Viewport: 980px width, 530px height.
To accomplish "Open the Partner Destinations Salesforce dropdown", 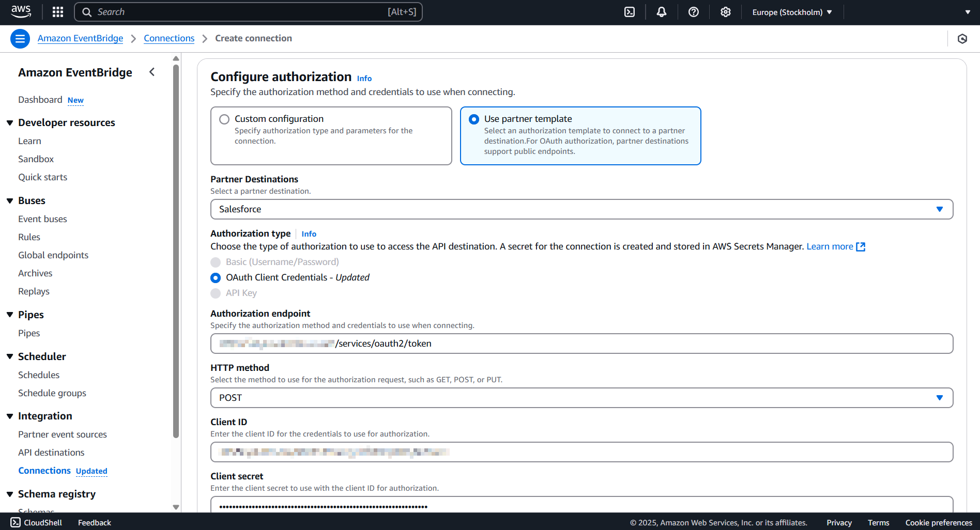I will 581,209.
